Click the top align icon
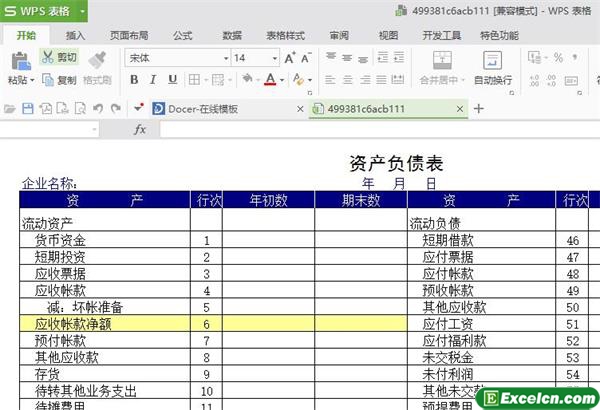Viewport: 600px width, 410px height. click(331, 57)
